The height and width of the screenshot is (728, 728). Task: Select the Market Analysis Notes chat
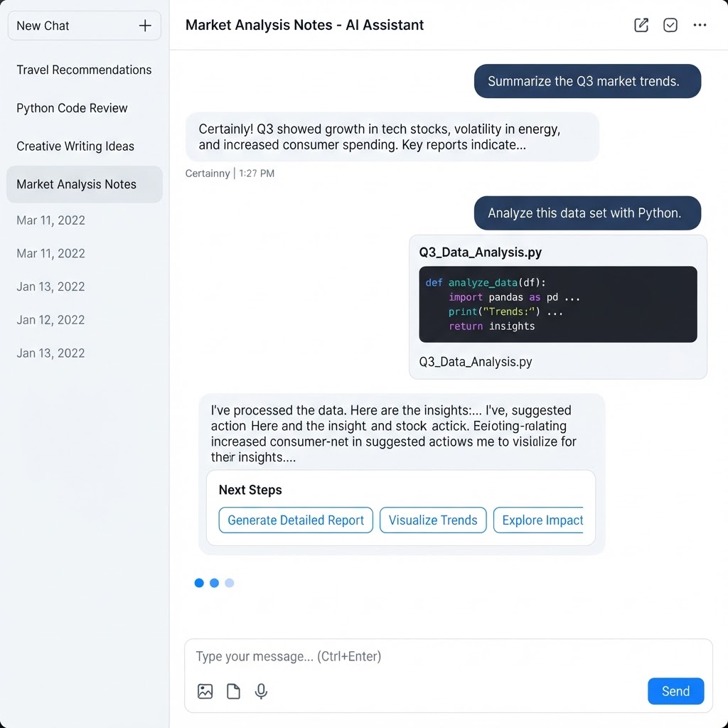(85, 184)
